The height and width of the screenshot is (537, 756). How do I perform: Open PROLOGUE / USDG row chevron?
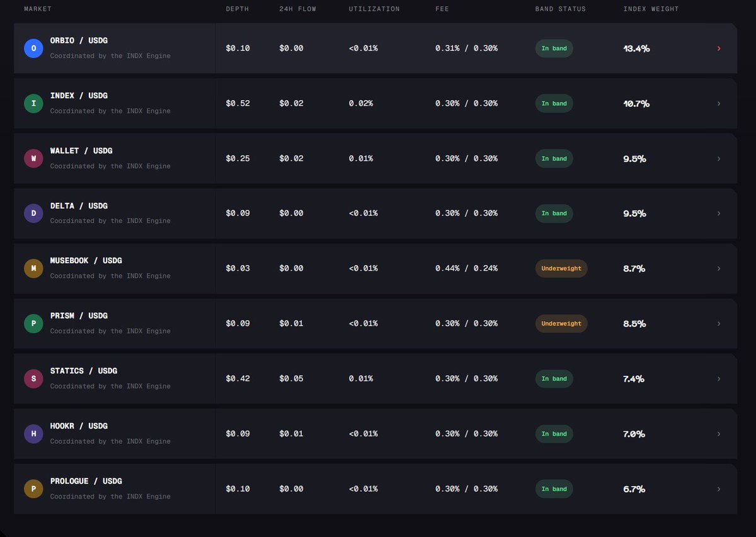point(719,489)
